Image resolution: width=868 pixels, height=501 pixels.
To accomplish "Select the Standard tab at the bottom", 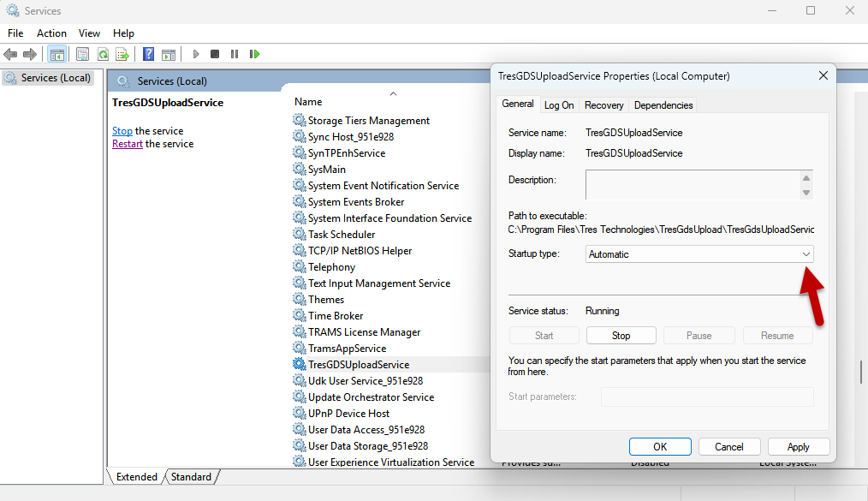I will pos(191,476).
